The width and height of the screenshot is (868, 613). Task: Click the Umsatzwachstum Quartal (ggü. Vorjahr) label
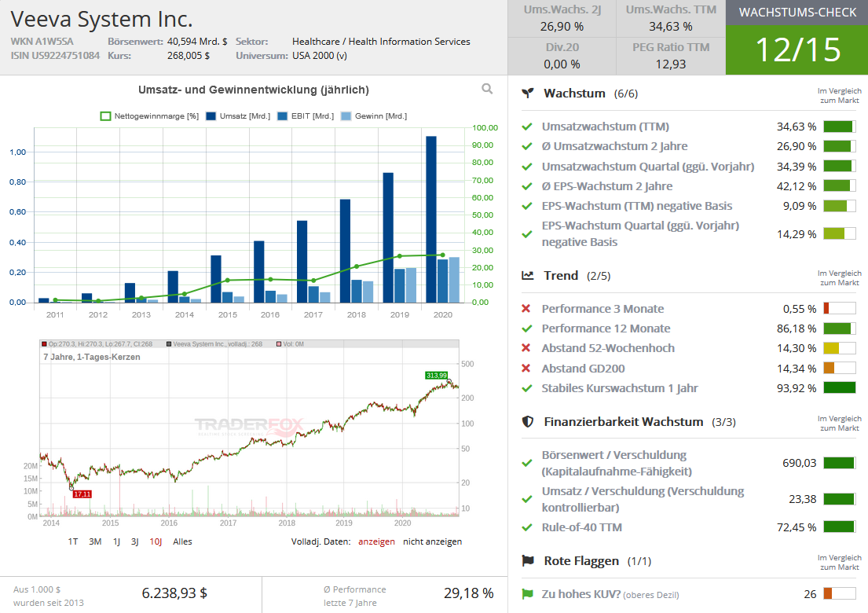click(648, 167)
